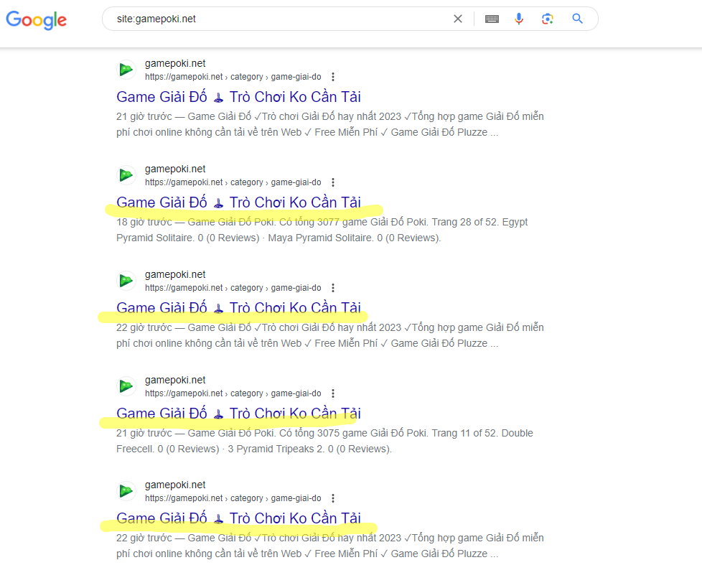
Task: Open the third 'Game Giải Đố' result title
Action: (x=238, y=308)
